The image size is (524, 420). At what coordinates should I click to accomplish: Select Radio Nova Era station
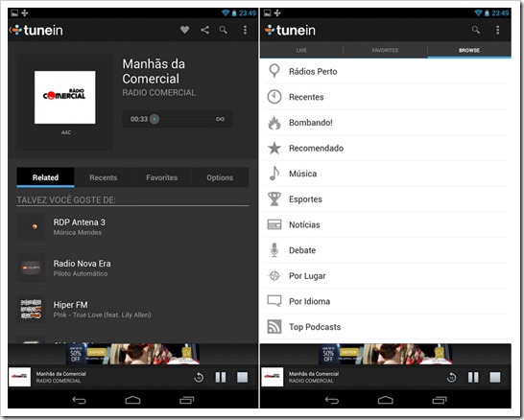coord(132,268)
